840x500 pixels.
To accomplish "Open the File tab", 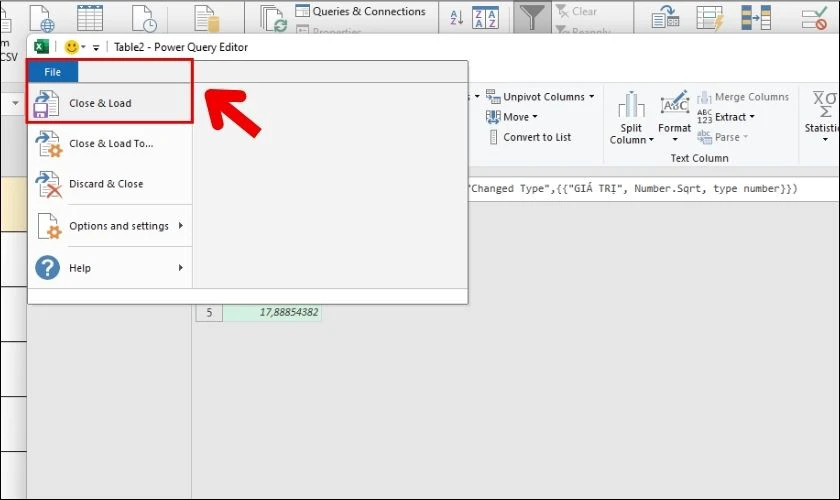I will click(x=52, y=72).
